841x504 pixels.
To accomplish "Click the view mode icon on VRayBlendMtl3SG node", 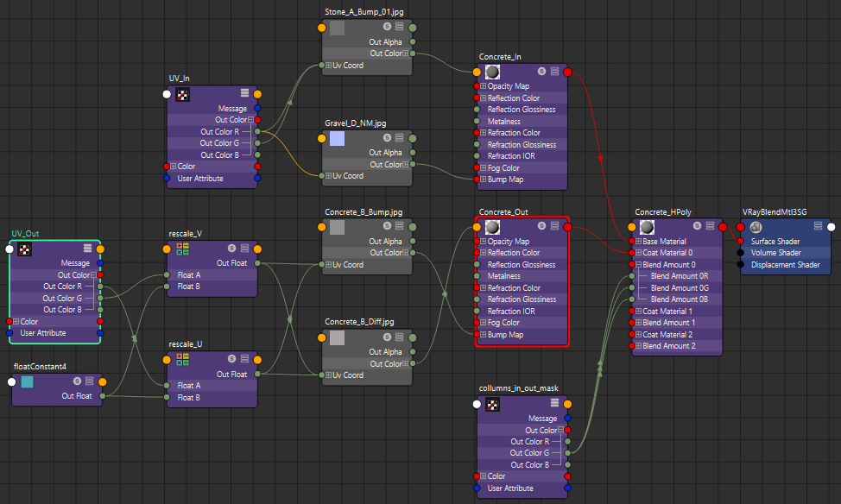I will [x=818, y=226].
